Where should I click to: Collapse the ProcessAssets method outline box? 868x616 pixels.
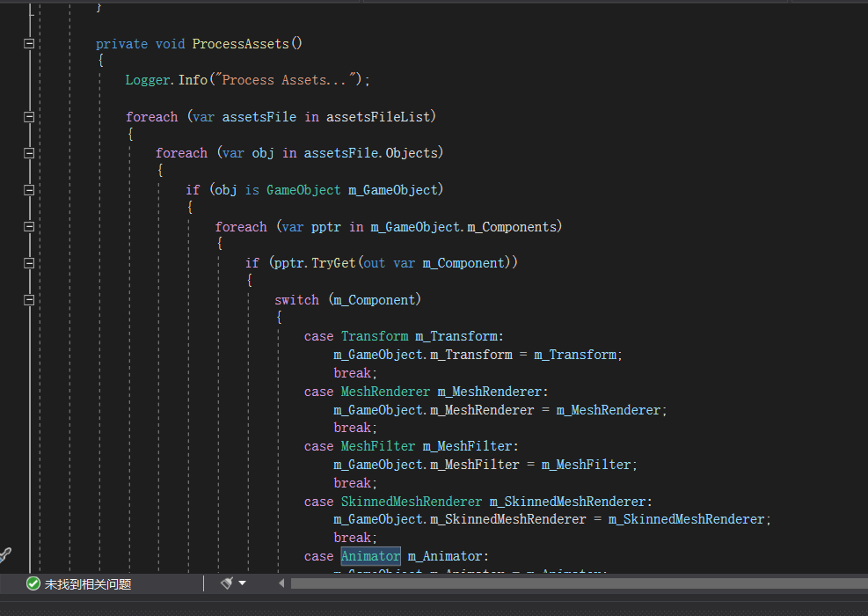[29, 43]
